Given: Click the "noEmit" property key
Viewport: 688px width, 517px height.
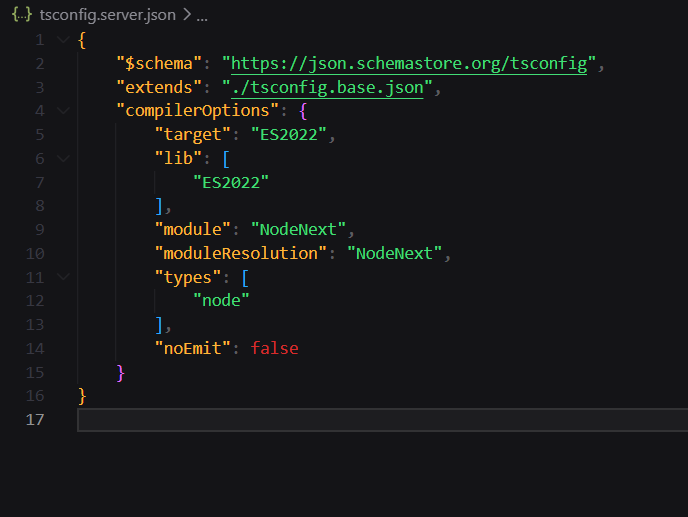Looking at the screenshot, I should 193,348.
